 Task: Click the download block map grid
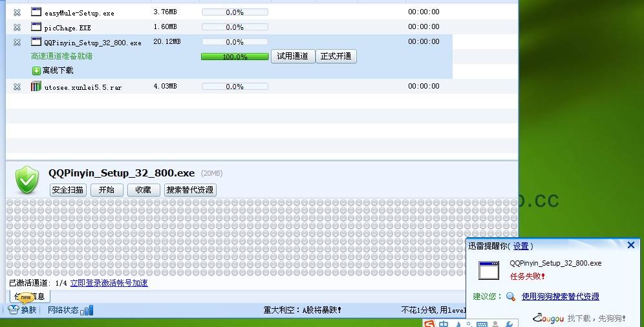(x=262, y=237)
